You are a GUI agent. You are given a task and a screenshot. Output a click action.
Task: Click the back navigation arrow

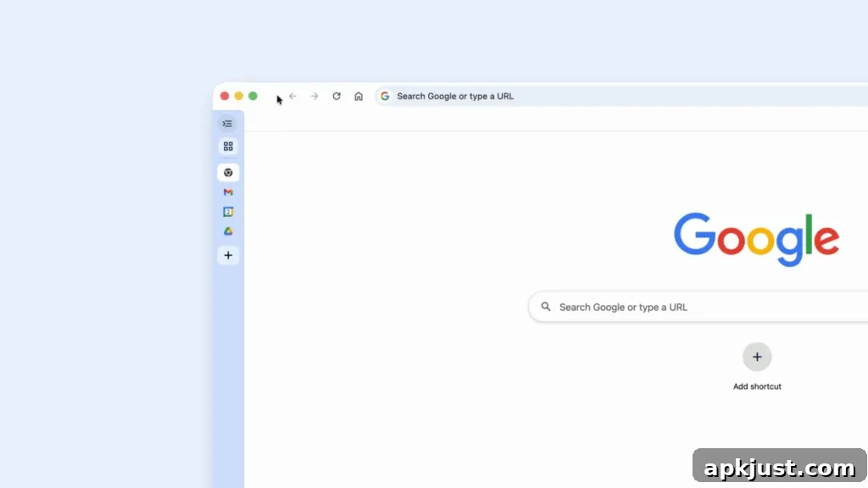tap(292, 97)
